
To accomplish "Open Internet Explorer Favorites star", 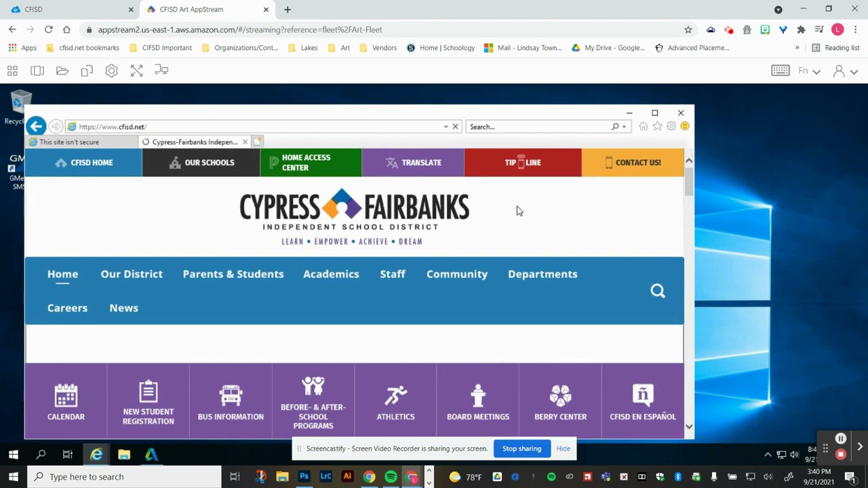I will point(657,127).
